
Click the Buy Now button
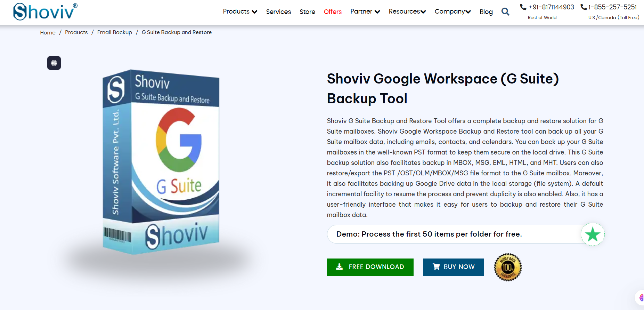pyautogui.click(x=454, y=267)
